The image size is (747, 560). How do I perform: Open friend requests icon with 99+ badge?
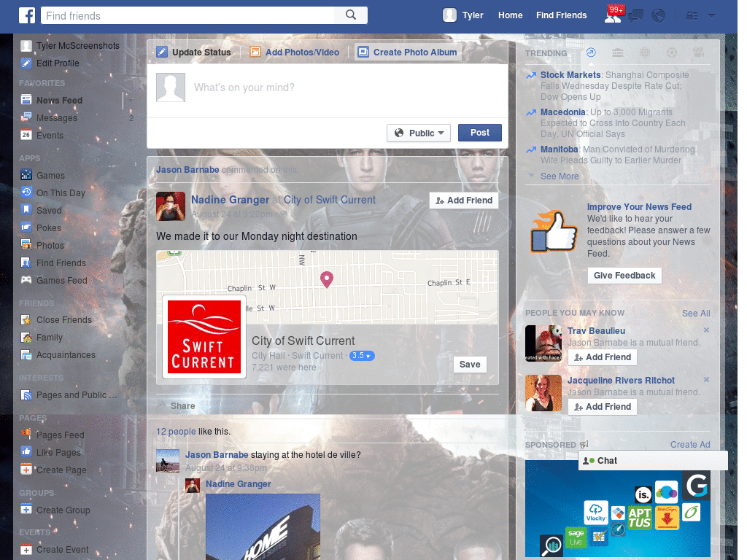coord(614,15)
